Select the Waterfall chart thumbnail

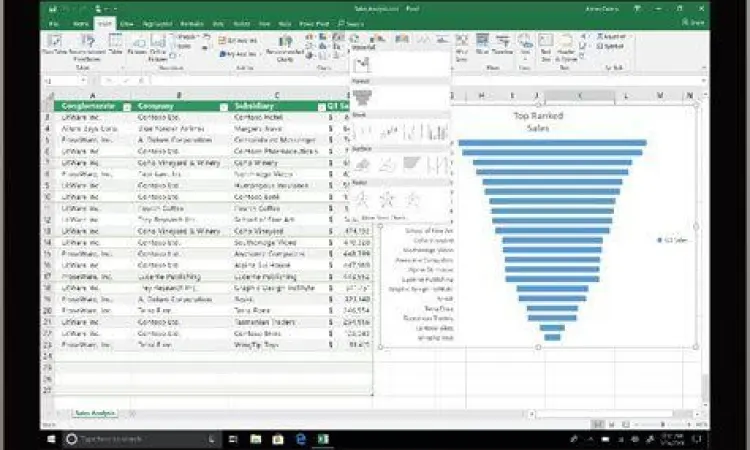click(x=362, y=64)
